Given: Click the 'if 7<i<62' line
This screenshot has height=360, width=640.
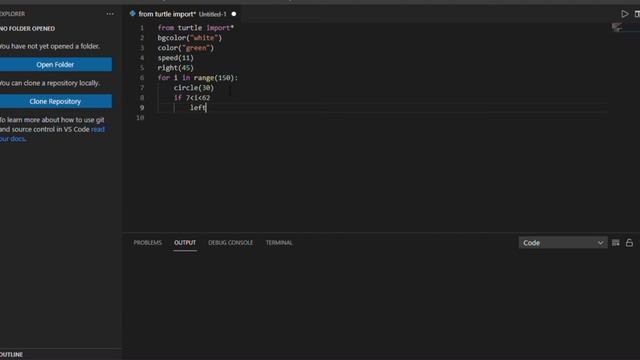Looking at the screenshot, I should (192, 98).
